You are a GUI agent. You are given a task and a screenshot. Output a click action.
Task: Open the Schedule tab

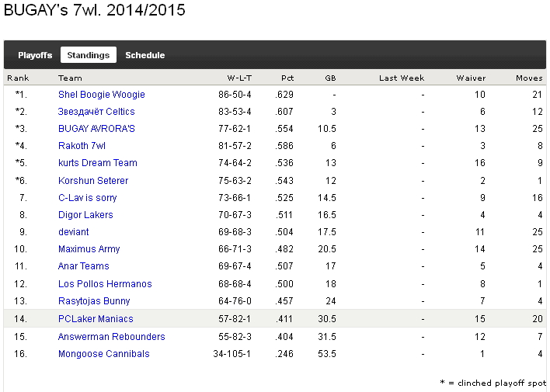coord(144,55)
